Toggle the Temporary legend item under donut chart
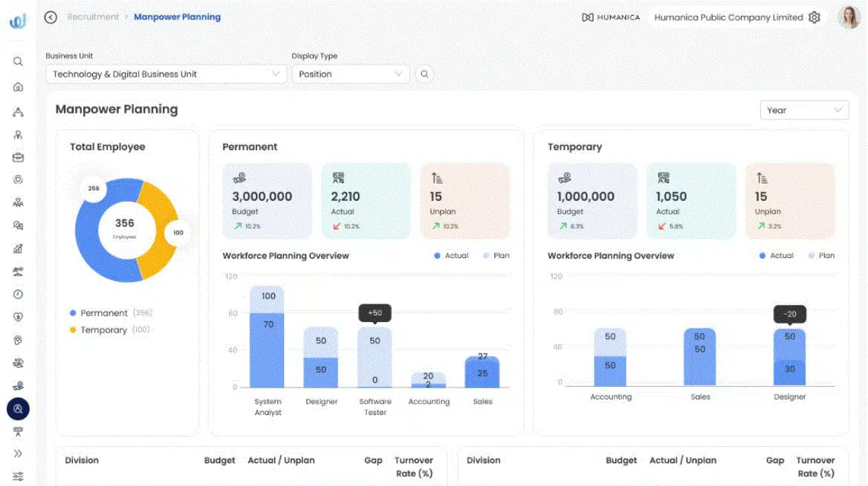The width and height of the screenshot is (868, 486). 103,330
